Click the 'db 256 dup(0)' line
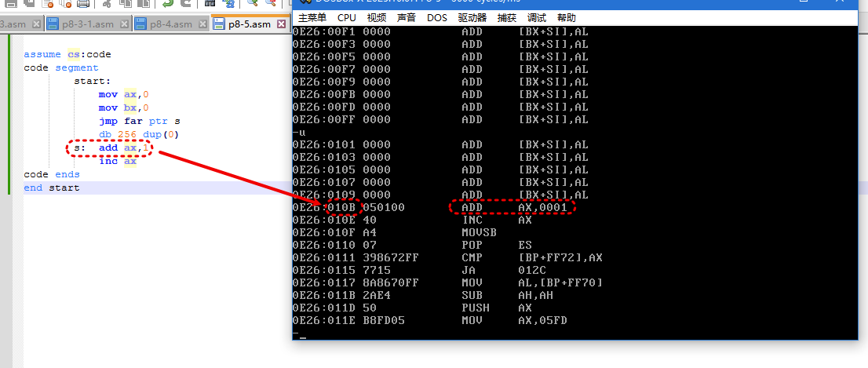Viewport: 868px width, 368px height. click(x=139, y=134)
